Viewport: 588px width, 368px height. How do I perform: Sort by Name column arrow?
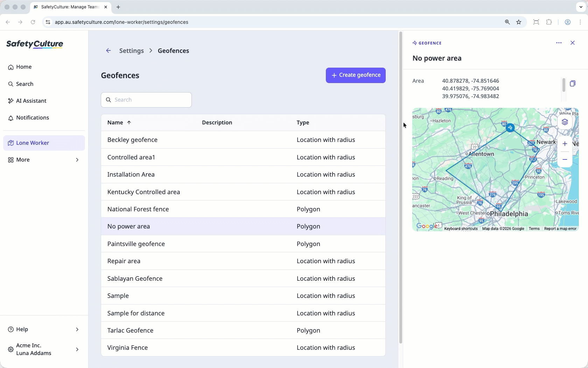tap(129, 123)
